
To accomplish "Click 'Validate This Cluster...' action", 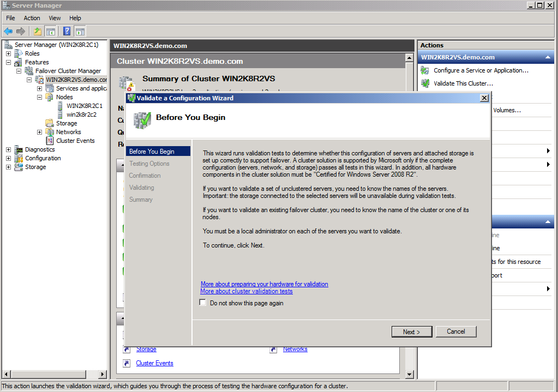I will click(x=463, y=83).
